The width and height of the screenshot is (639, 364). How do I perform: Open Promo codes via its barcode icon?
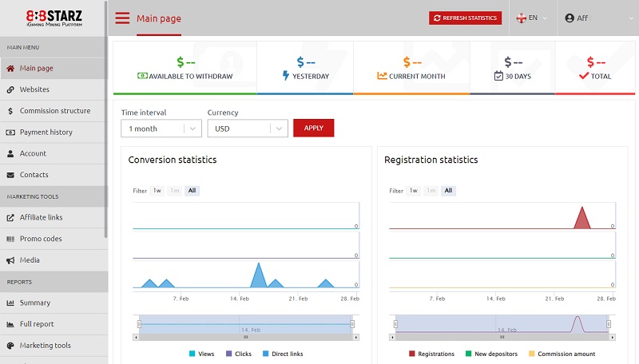click(10, 239)
